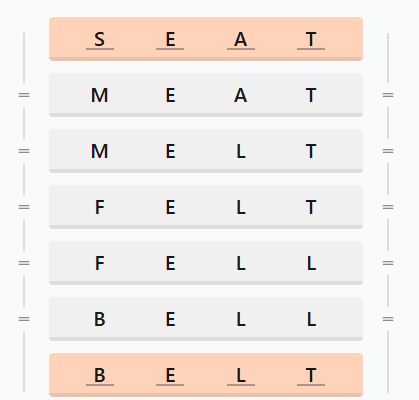Select the final L in the FELL row
The image size is (419, 400).
click(311, 264)
